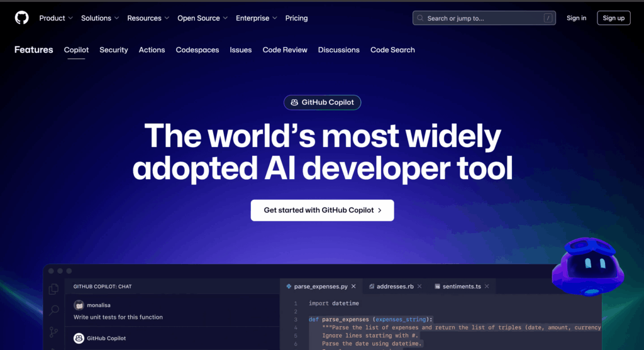Switch to the sentiments.ts editor tab
The image size is (644, 350).
pyautogui.click(x=461, y=287)
